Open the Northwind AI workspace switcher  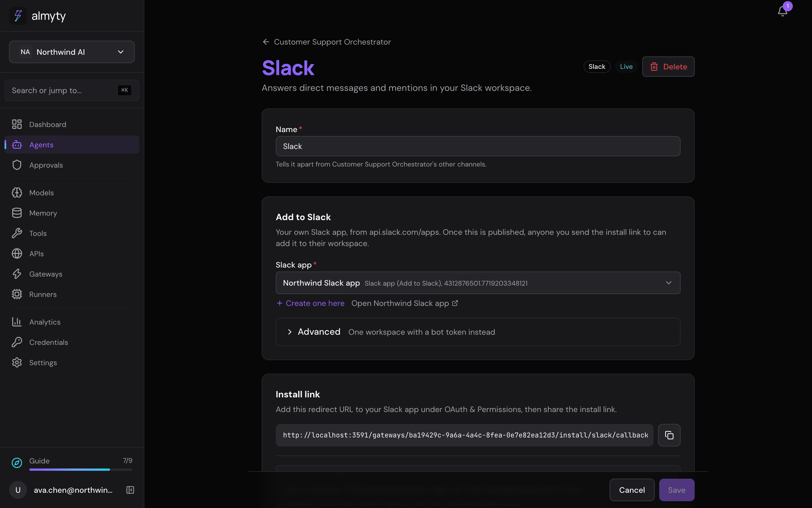click(x=72, y=52)
